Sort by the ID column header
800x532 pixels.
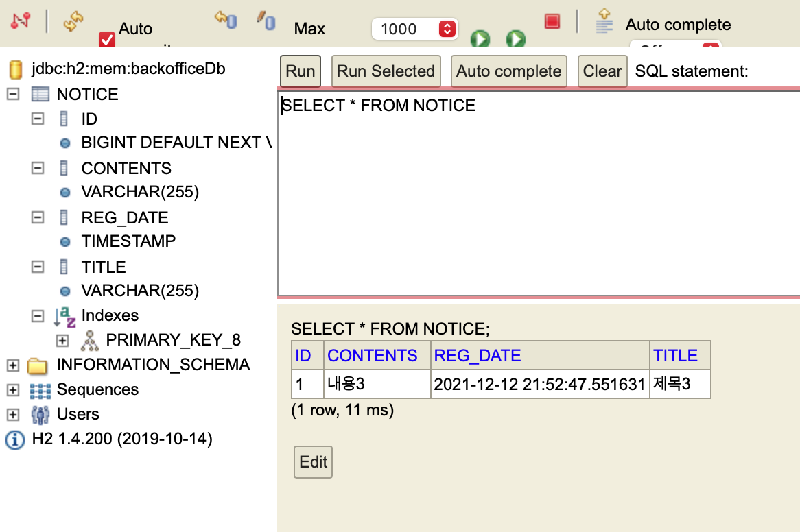(303, 355)
